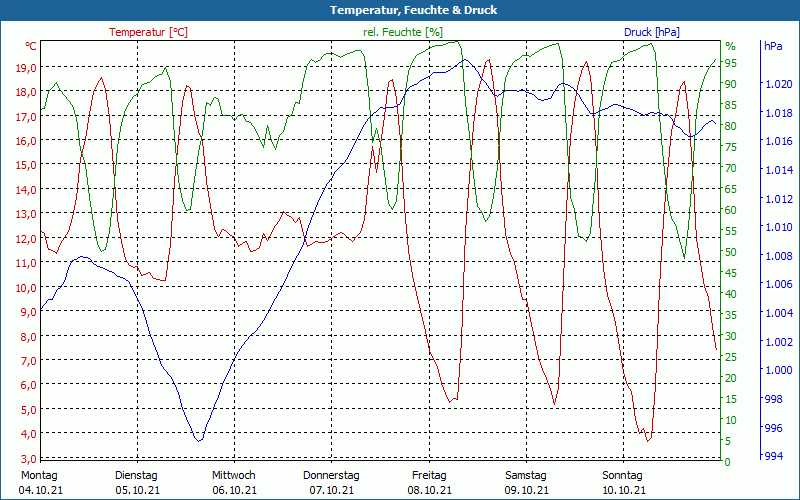The height and width of the screenshot is (500, 800).
Task: Click the '°C' unit label on temperature axis
Action: point(31,46)
